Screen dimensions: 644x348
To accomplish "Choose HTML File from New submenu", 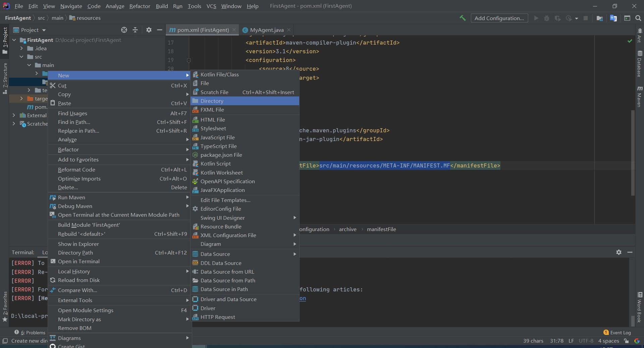I will point(245,120).
